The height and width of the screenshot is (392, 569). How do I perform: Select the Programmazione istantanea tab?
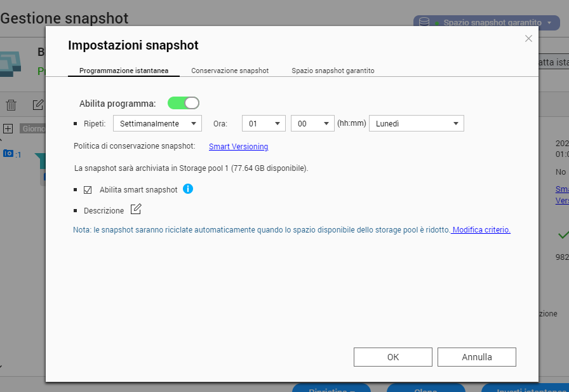point(124,71)
